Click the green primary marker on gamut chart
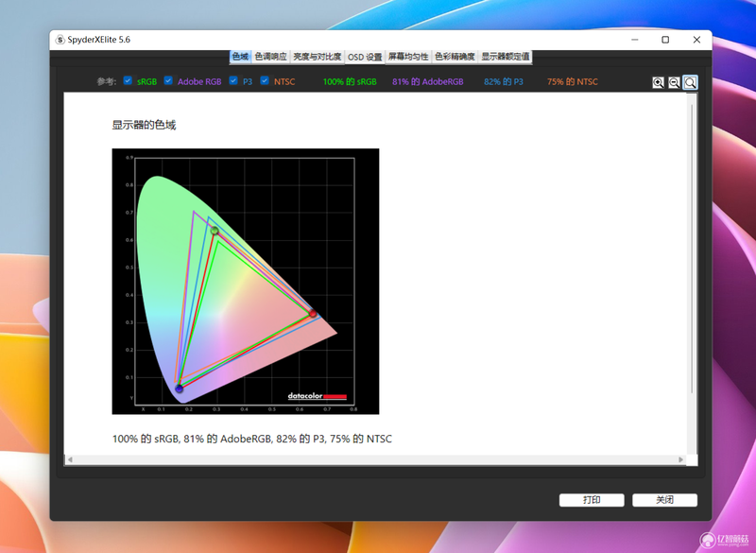Screen dimensions: 756x553 click(x=215, y=231)
